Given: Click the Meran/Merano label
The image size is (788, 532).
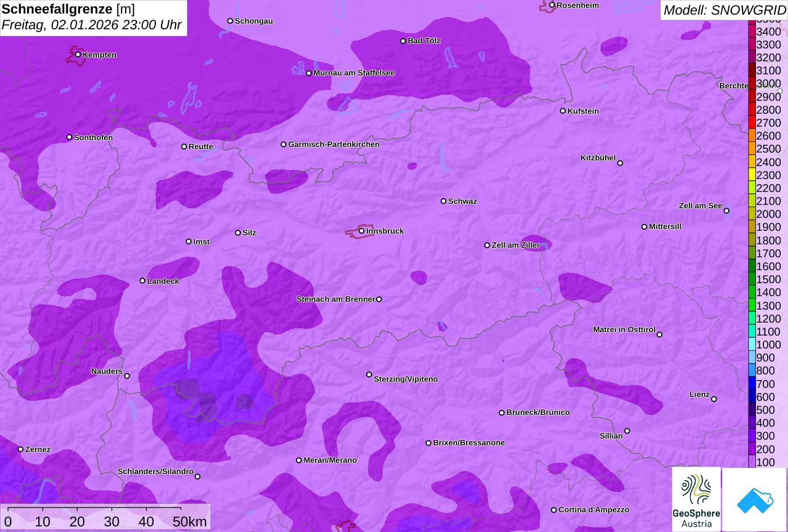Looking at the screenshot, I should pos(330,460).
